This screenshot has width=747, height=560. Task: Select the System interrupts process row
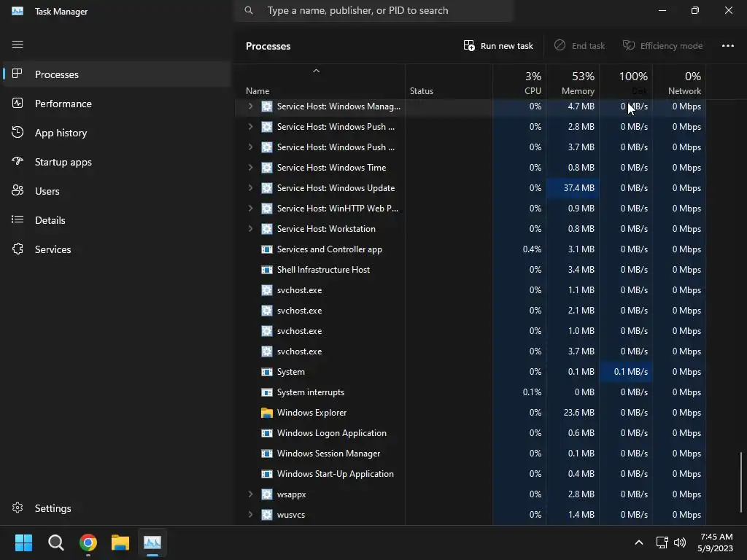(x=471, y=392)
